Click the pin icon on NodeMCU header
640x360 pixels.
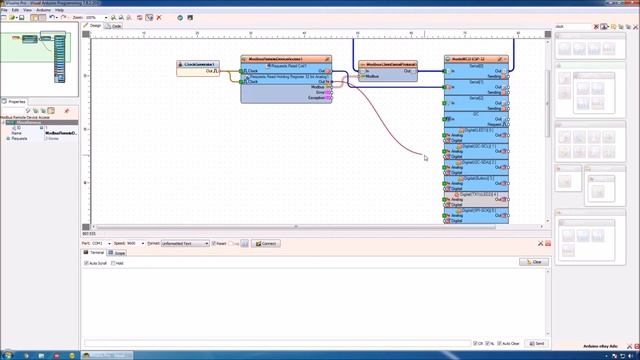pyautogui.click(x=500, y=59)
